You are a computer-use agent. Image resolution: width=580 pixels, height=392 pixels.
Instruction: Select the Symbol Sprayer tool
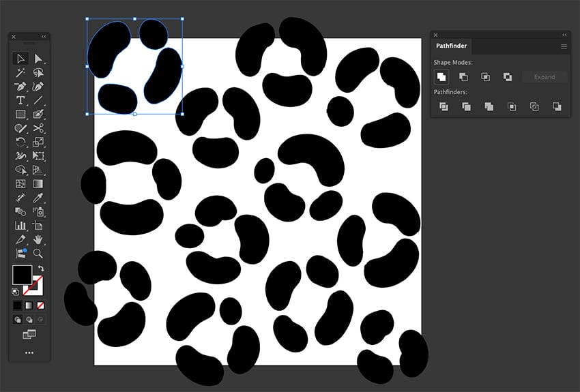(38, 212)
